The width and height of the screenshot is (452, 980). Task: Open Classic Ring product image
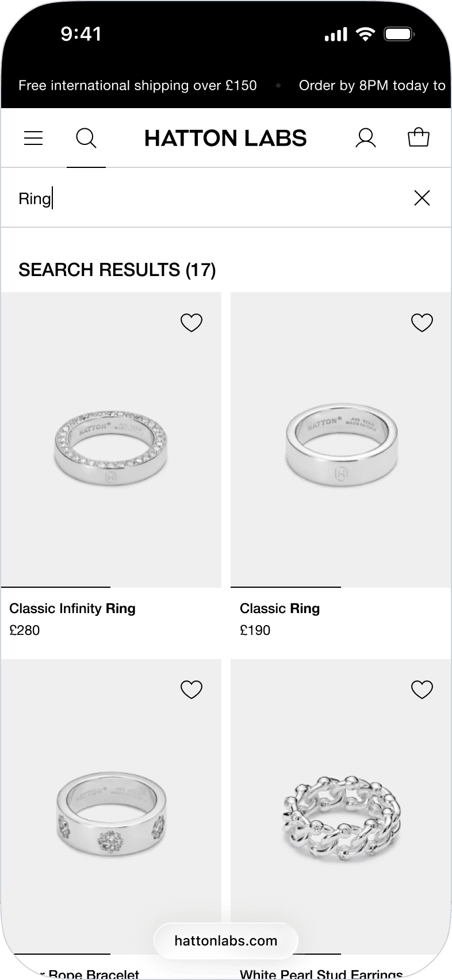point(340,440)
